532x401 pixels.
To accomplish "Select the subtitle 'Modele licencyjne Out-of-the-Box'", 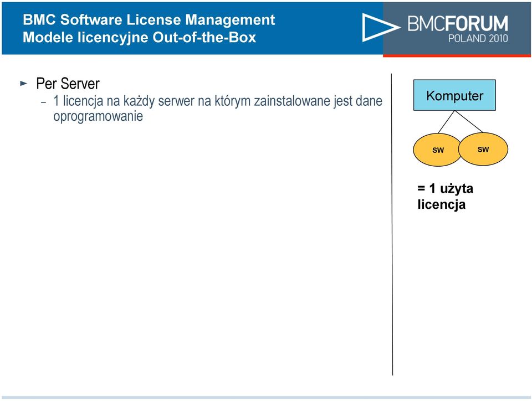I will 139,37.
